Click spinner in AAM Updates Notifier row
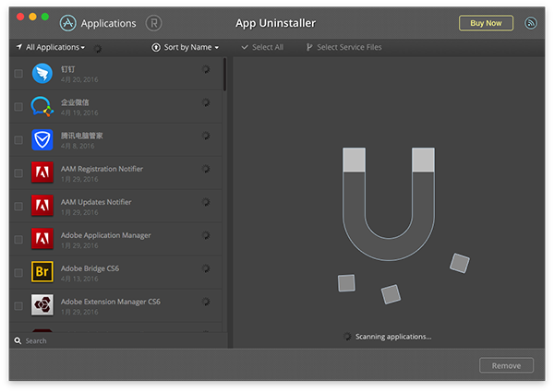 (x=206, y=202)
